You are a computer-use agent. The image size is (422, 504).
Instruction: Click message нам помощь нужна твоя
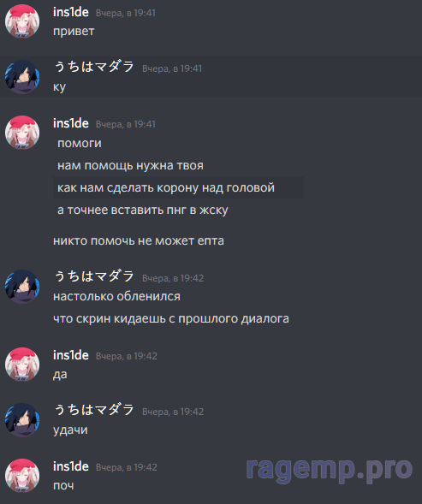[130, 165]
